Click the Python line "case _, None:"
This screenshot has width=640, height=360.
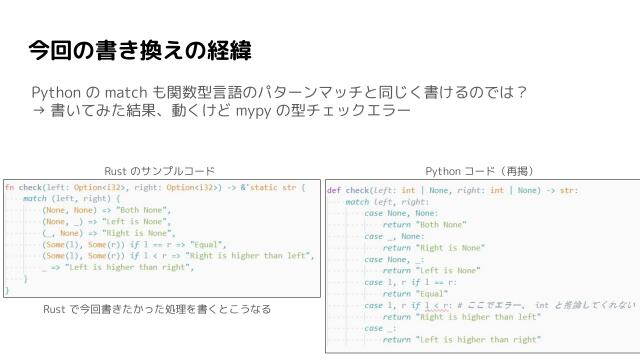click(395, 237)
